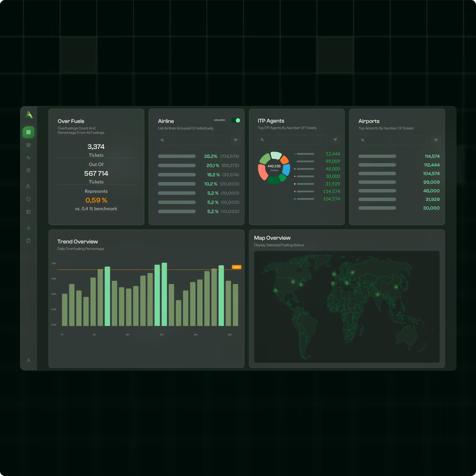Click the 1.0% y-axis label
The image size is (476, 476).
[54, 263]
